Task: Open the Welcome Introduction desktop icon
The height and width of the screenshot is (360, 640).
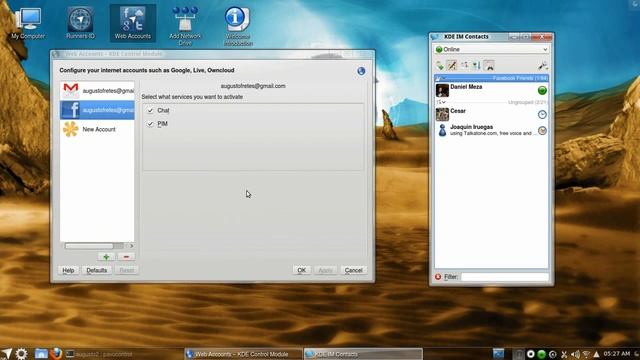Action: click(x=238, y=26)
